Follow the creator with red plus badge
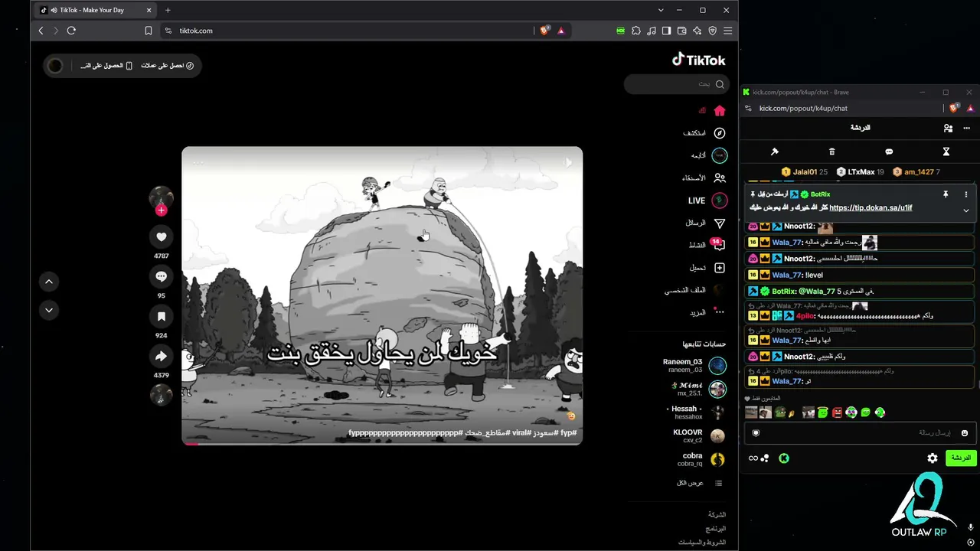The width and height of the screenshot is (980, 551). 161,210
